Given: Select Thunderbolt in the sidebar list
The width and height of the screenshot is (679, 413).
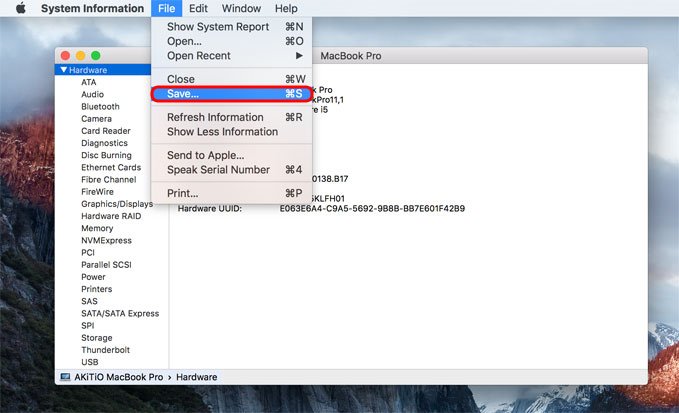Looking at the screenshot, I should (105, 350).
